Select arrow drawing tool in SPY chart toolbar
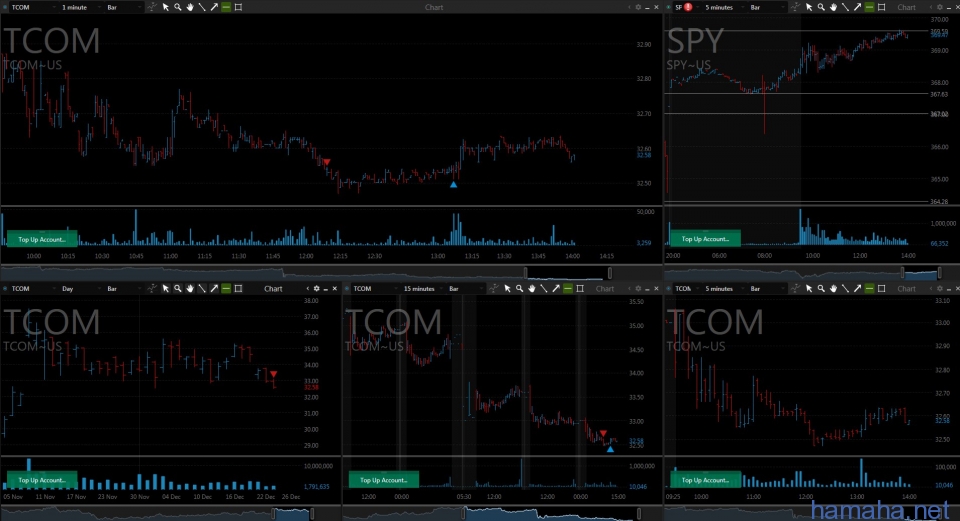Viewport: 960px width, 521px height. tap(858, 7)
